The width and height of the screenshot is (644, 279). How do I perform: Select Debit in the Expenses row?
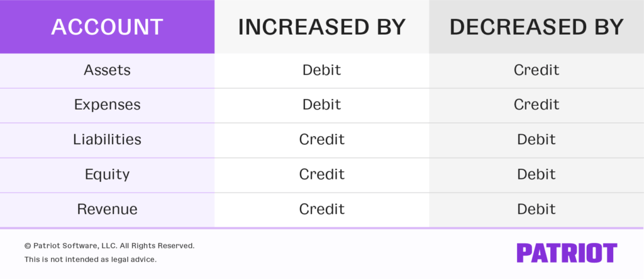click(x=321, y=105)
